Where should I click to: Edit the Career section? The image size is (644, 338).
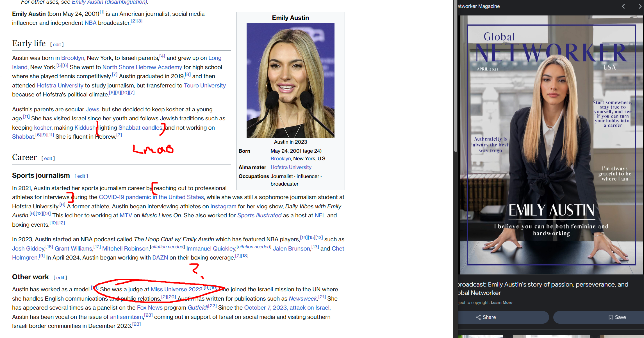[48, 158]
